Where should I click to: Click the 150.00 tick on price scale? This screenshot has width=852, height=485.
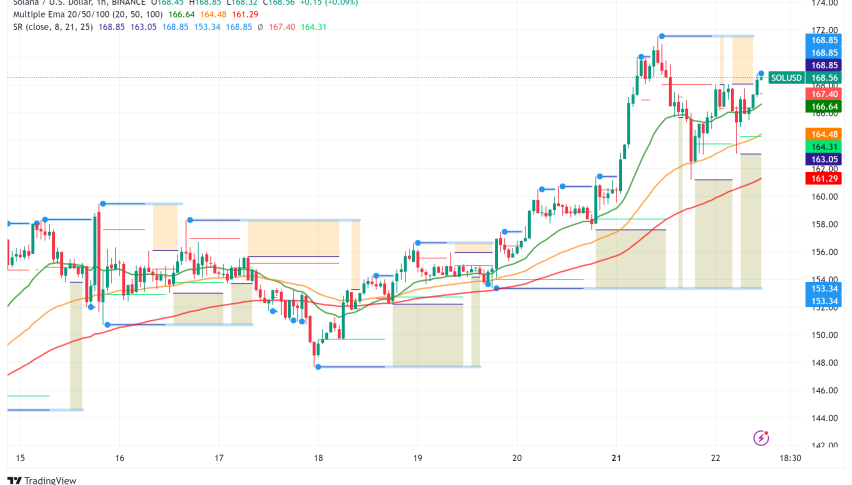(x=824, y=335)
